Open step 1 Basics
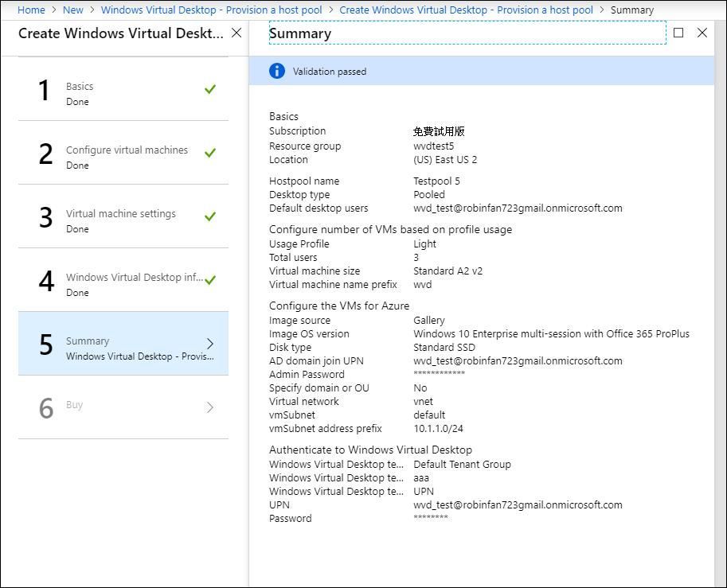 coord(123,89)
